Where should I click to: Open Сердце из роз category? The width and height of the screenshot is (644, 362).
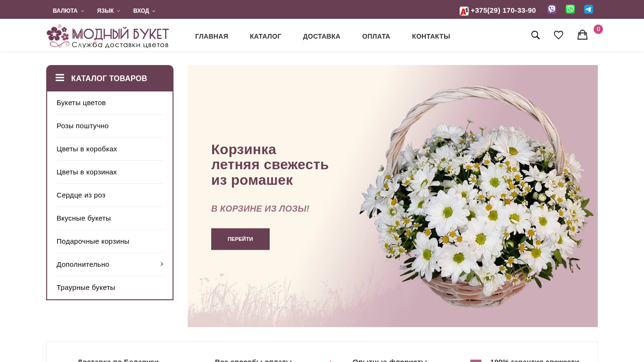(x=81, y=195)
